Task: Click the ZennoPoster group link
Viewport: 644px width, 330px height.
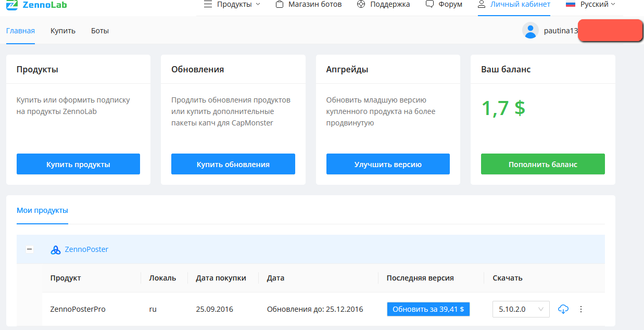Action: coord(86,249)
